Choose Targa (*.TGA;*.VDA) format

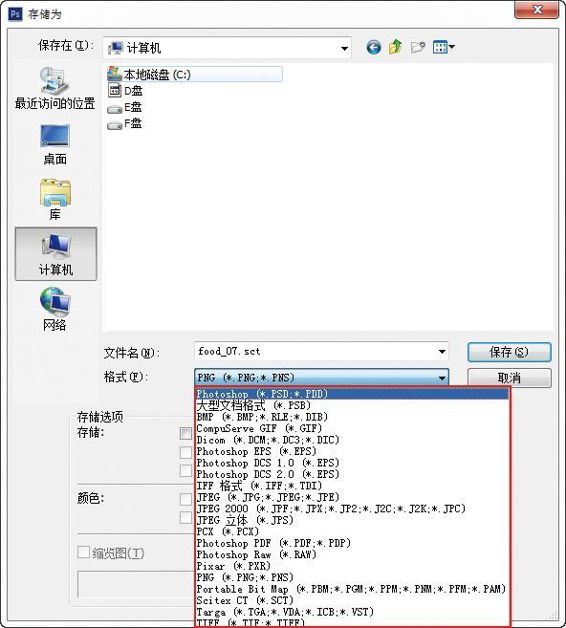[352, 612]
